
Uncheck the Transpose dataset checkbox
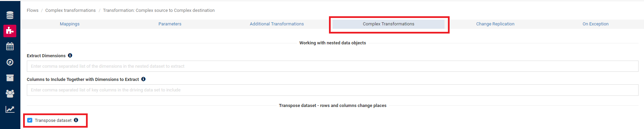tap(30, 120)
